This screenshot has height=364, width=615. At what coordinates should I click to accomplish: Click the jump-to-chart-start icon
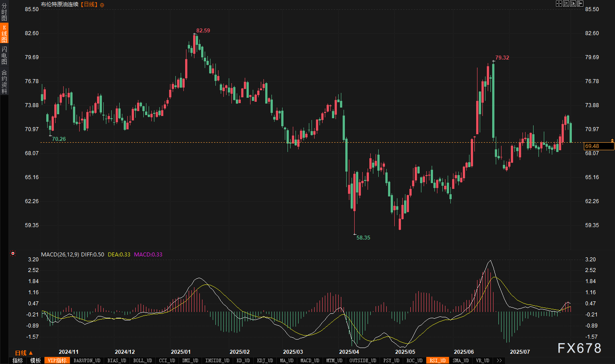(x=566, y=4)
